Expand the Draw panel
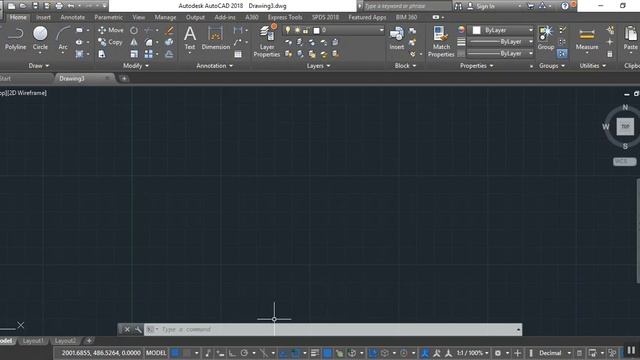 point(39,66)
